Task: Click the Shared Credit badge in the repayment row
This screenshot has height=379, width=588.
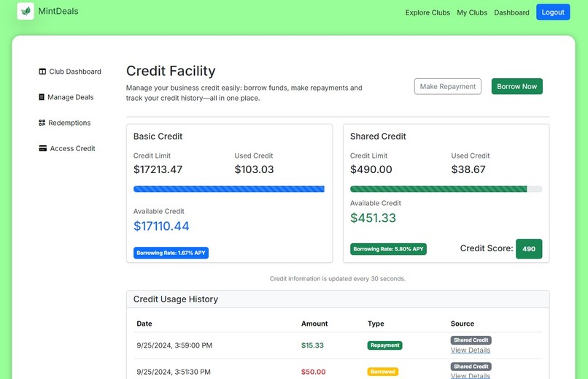Action: pyautogui.click(x=471, y=340)
